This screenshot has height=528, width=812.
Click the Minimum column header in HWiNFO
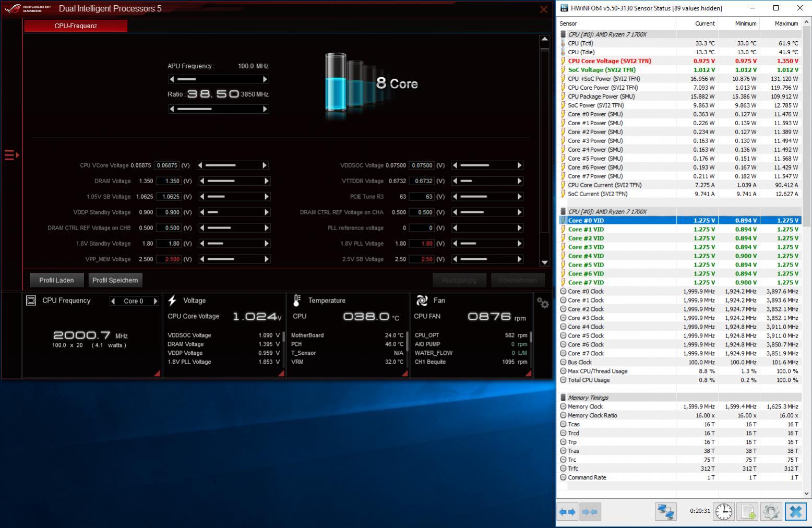(x=738, y=23)
